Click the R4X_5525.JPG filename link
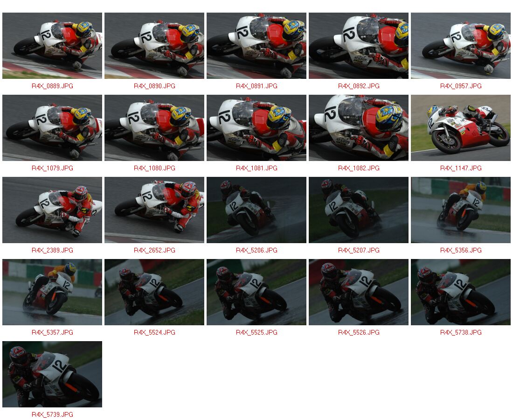The height and width of the screenshot is (420, 513). 256,333
